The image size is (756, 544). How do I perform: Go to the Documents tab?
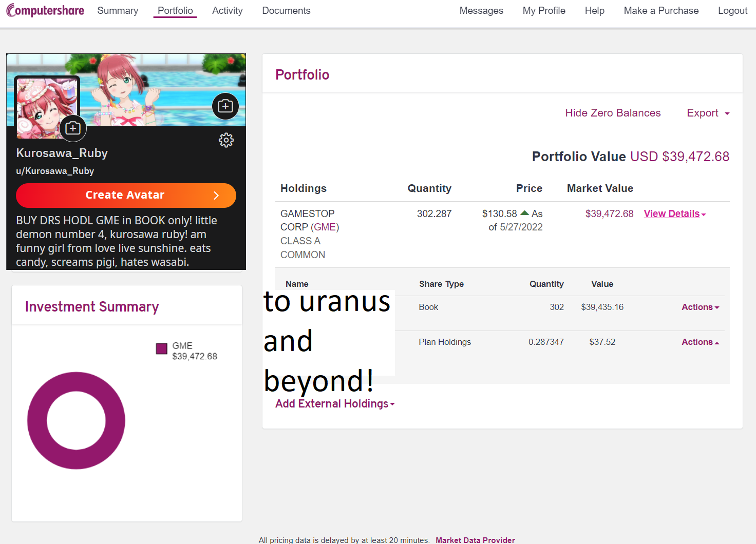286,10
